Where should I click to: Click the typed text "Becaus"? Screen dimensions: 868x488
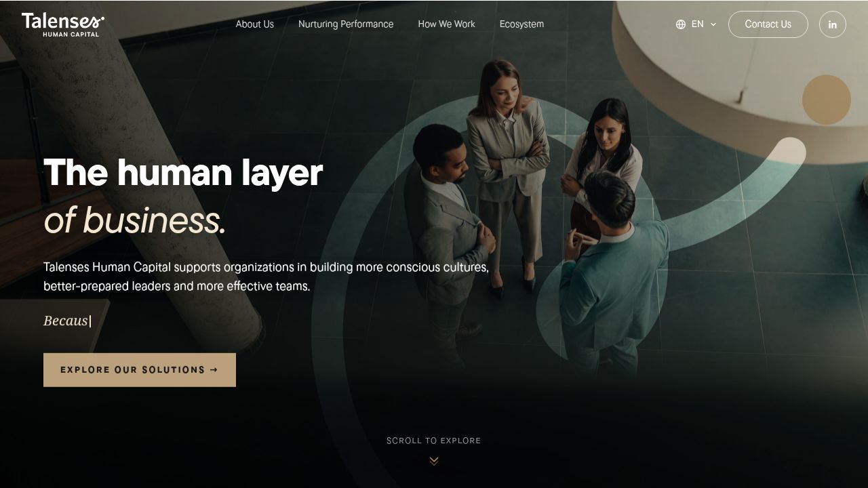(66, 321)
